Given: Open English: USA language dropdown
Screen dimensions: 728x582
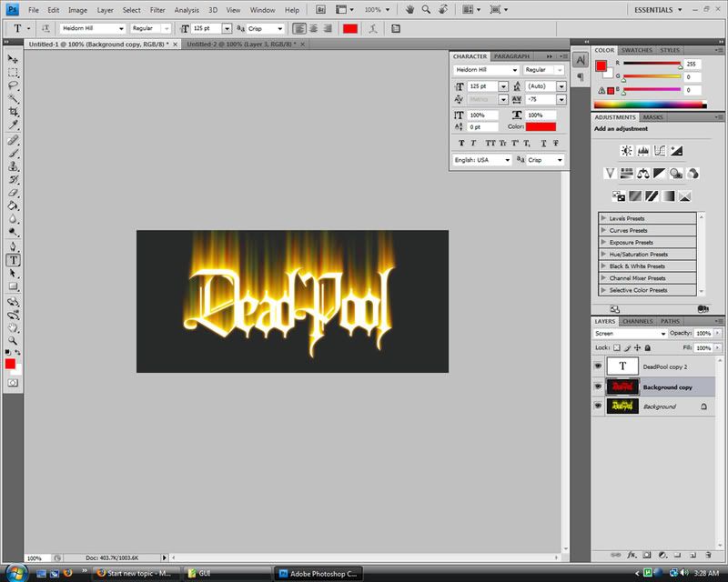Looking at the screenshot, I should pyautogui.click(x=482, y=160).
